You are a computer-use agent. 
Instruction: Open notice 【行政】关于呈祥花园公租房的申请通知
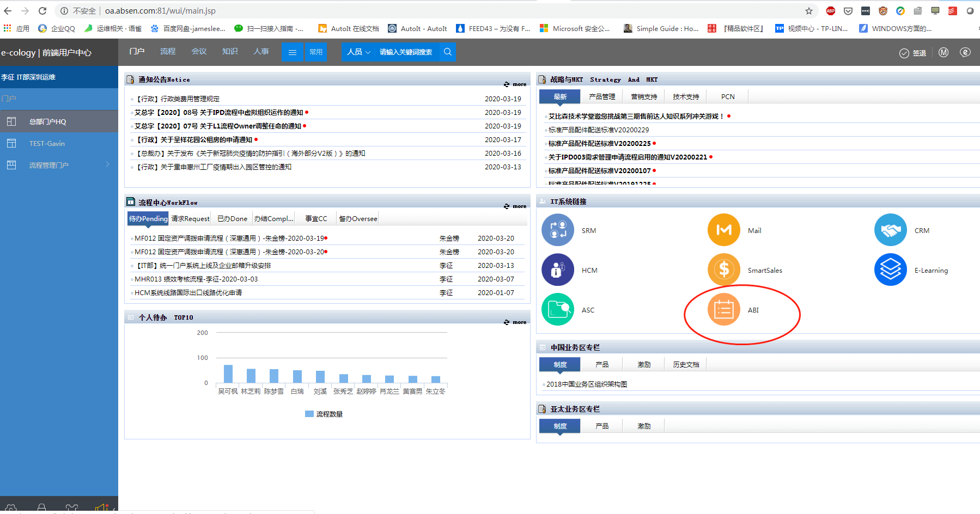(x=193, y=140)
